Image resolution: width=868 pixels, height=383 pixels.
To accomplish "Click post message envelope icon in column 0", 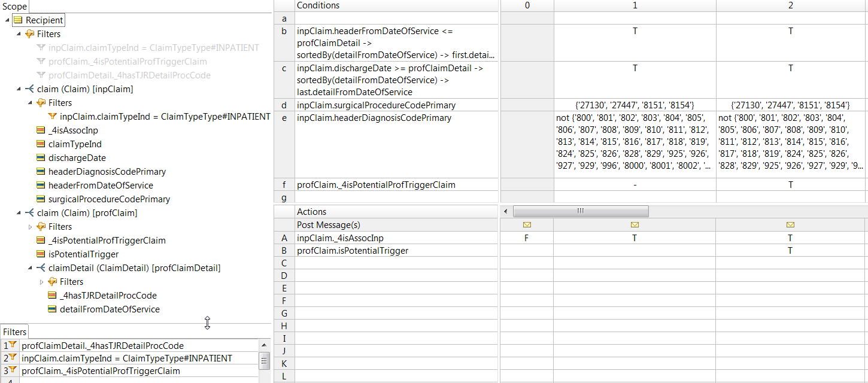I will click(527, 225).
